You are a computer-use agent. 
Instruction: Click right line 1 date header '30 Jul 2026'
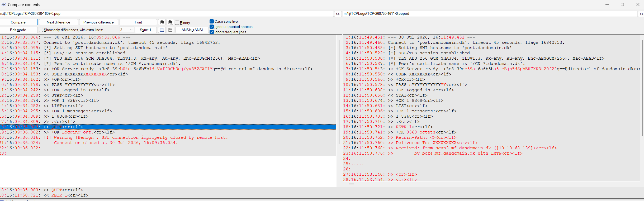tap(491, 37)
